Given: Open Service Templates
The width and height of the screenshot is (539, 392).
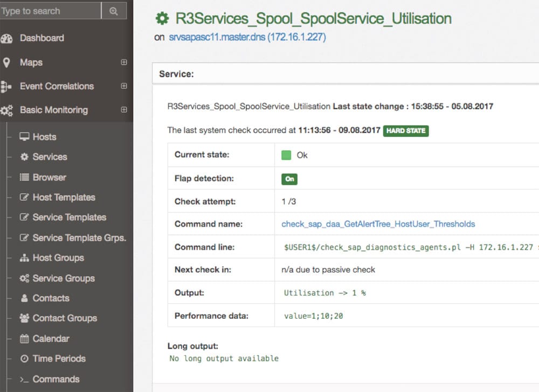Looking at the screenshot, I should [x=70, y=218].
